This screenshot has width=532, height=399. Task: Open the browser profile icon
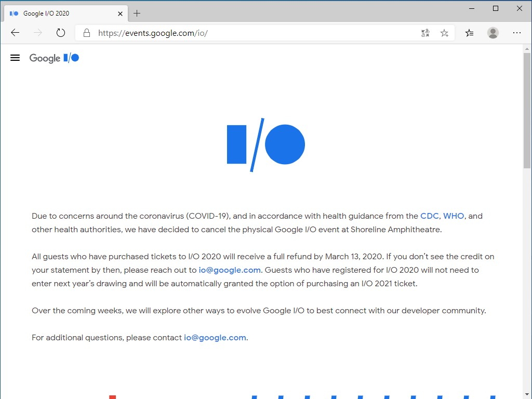(x=493, y=32)
